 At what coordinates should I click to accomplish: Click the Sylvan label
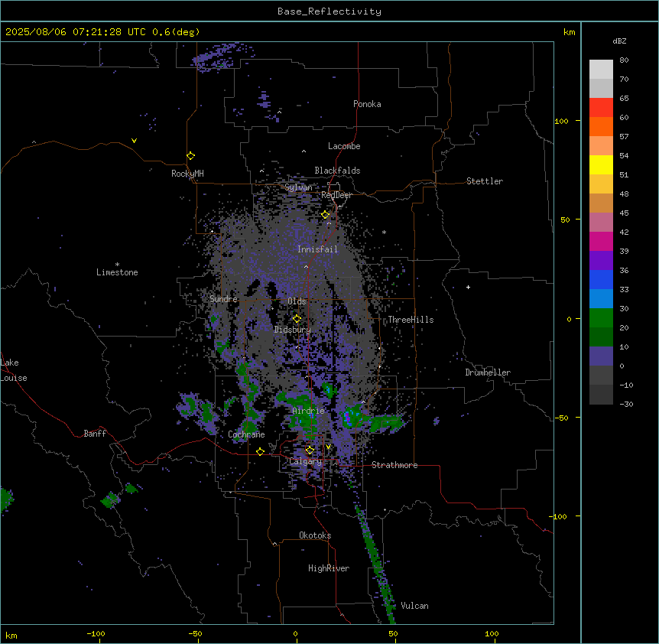298,187
